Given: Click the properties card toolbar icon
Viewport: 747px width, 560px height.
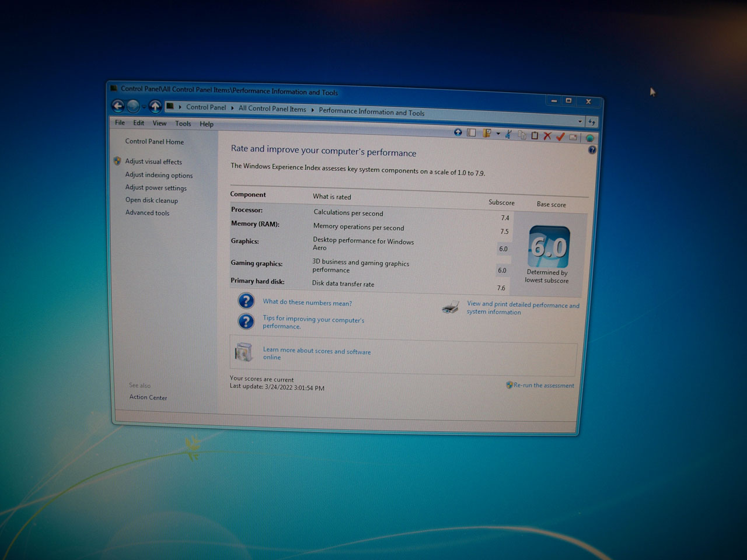Looking at the screenshot, I should (573, 137).
